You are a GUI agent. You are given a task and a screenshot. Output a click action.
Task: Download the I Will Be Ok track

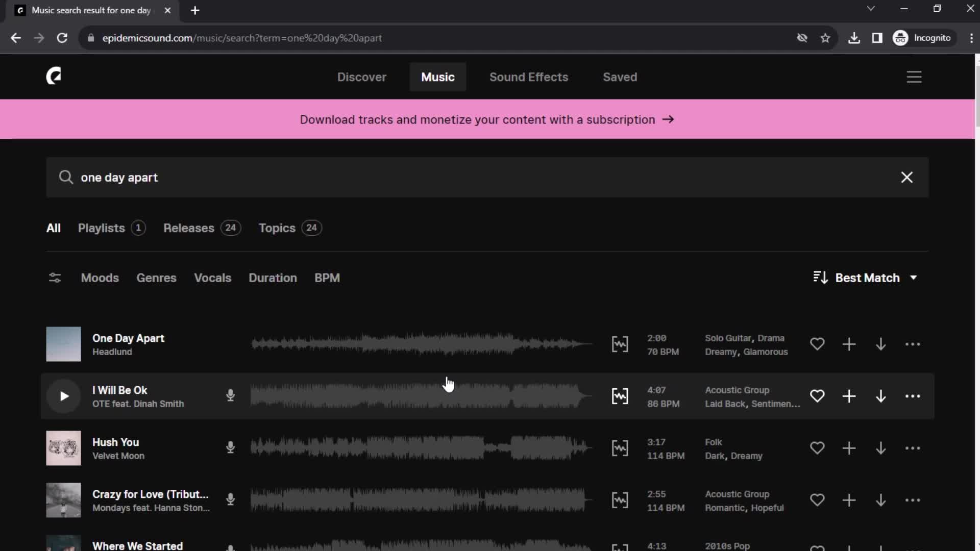click(x=880, y=396)
